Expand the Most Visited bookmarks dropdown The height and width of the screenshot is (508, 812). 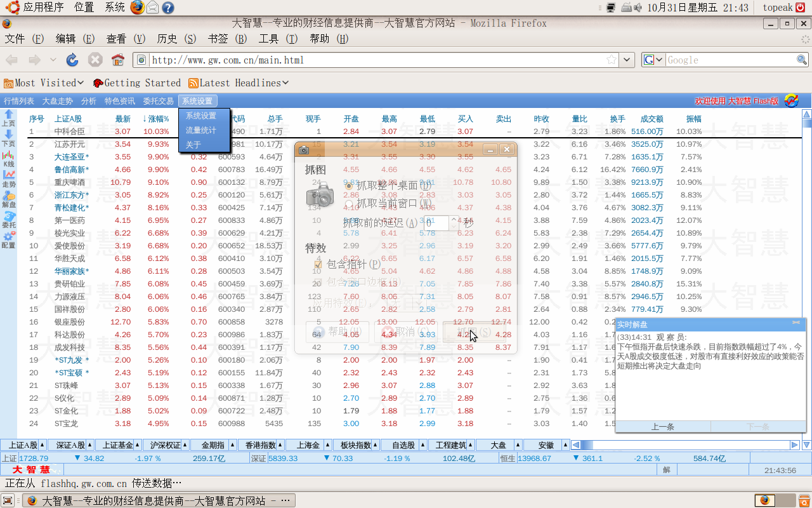81,83
